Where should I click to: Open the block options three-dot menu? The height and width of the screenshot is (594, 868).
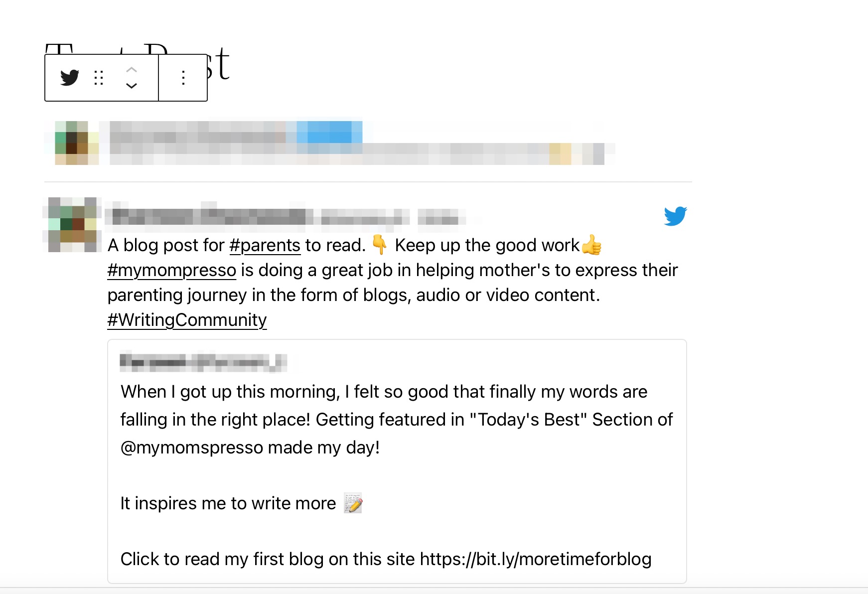pyautogui.click(x=183, y=78)
